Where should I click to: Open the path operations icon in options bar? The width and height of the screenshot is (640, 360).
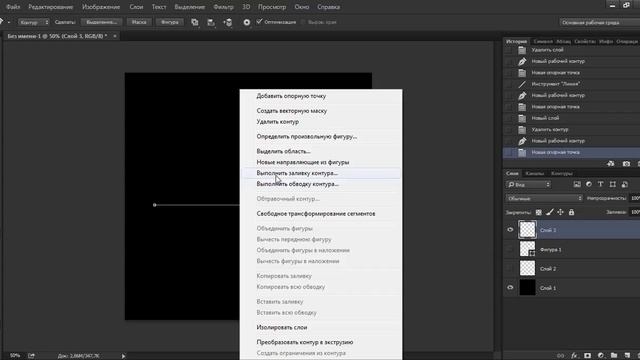[195, 22]
